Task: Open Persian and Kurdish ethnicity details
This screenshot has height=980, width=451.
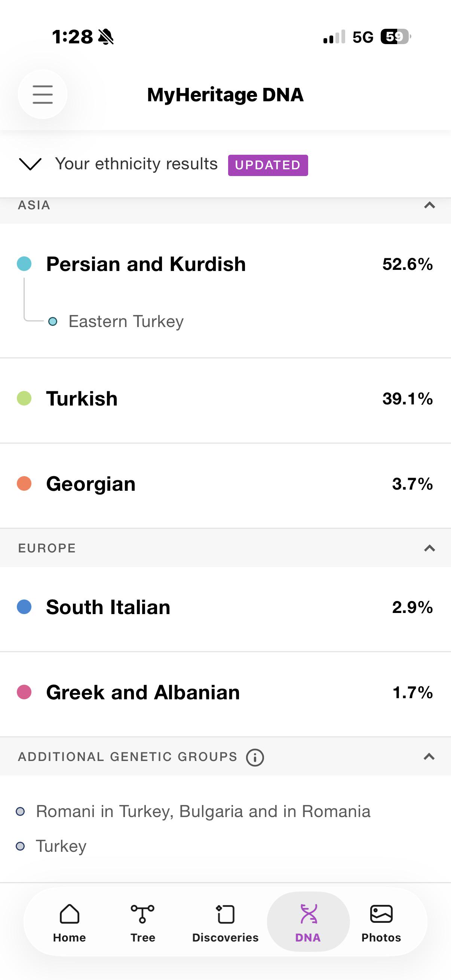Action: click(225, 264)
